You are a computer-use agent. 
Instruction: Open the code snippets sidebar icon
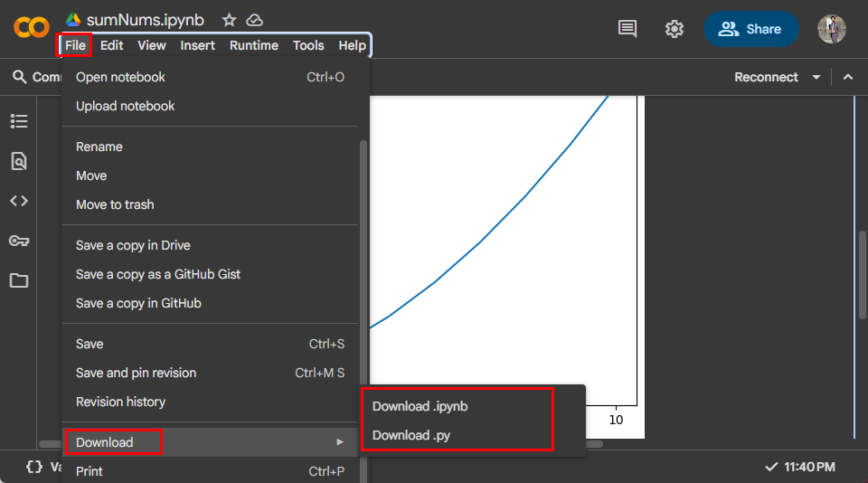point(19,201)
